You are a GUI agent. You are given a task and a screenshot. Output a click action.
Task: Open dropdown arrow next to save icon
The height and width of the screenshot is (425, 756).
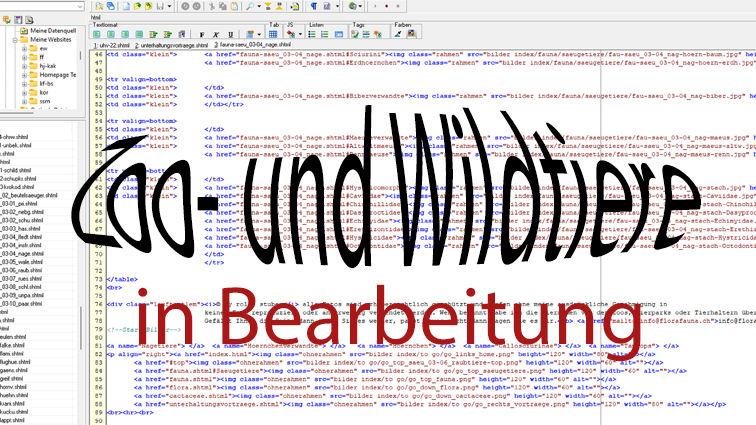(169, 6)
